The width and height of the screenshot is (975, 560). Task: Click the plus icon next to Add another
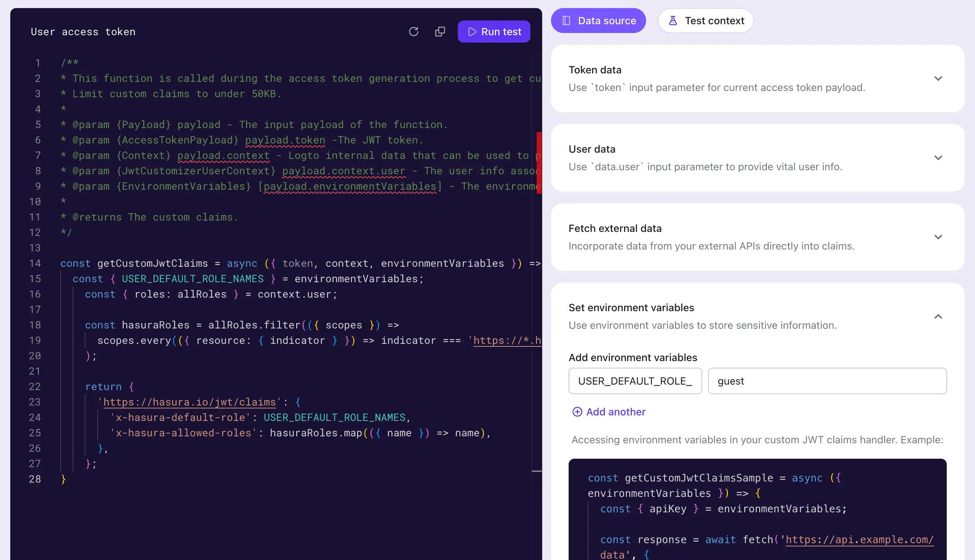click(x=577, y=411)
